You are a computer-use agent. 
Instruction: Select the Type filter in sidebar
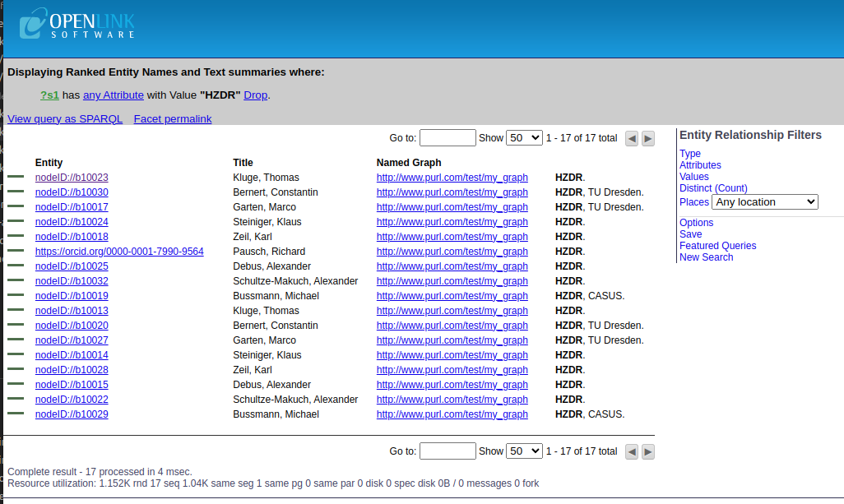pos(690,154)
